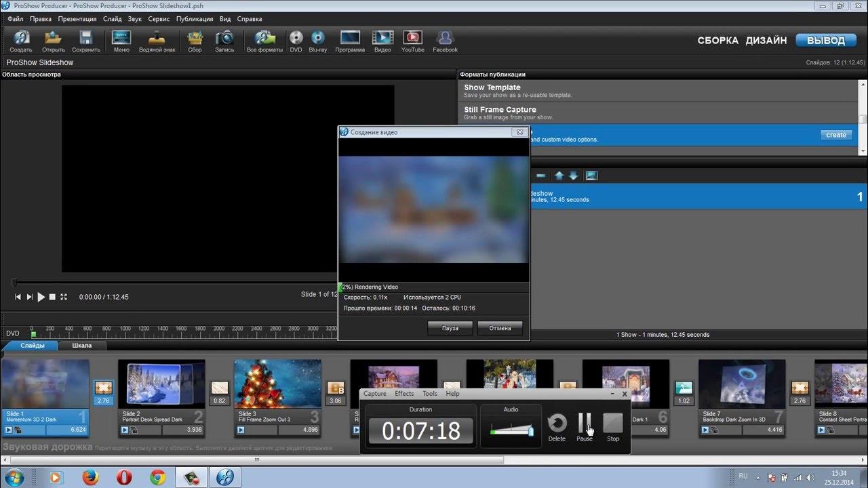Open Capture menu in recorder panel
Viewport: 868px width, 488px height.
[375, 394]
